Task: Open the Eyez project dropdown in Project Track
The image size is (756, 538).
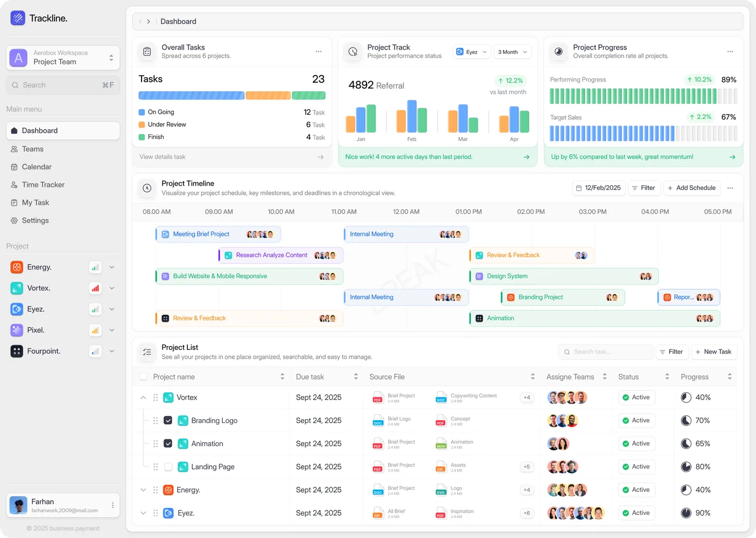Action: click(471, 52)
